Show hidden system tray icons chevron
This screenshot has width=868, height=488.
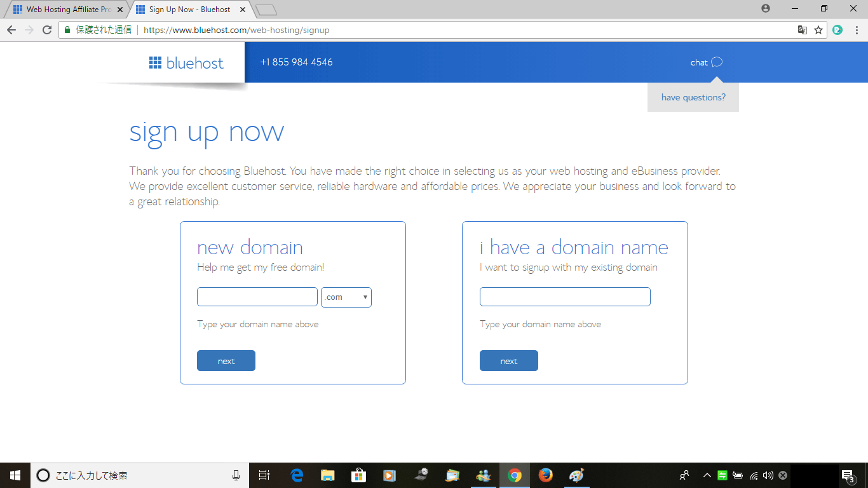707,475
